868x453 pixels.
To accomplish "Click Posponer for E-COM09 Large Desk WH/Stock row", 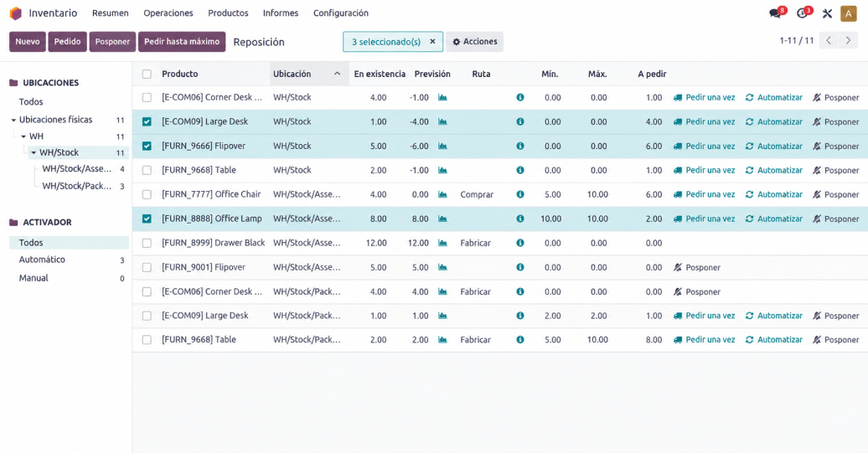I will click(x=836, y=121).
